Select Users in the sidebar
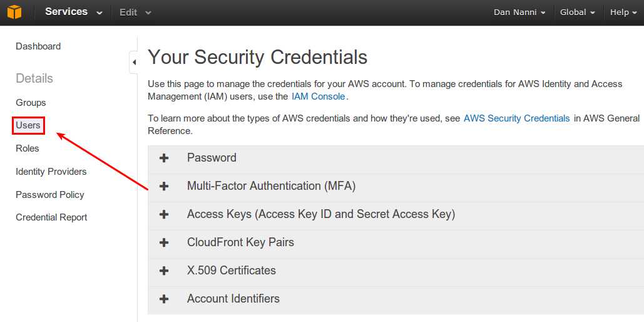644x322 pixels. [28, 125]
